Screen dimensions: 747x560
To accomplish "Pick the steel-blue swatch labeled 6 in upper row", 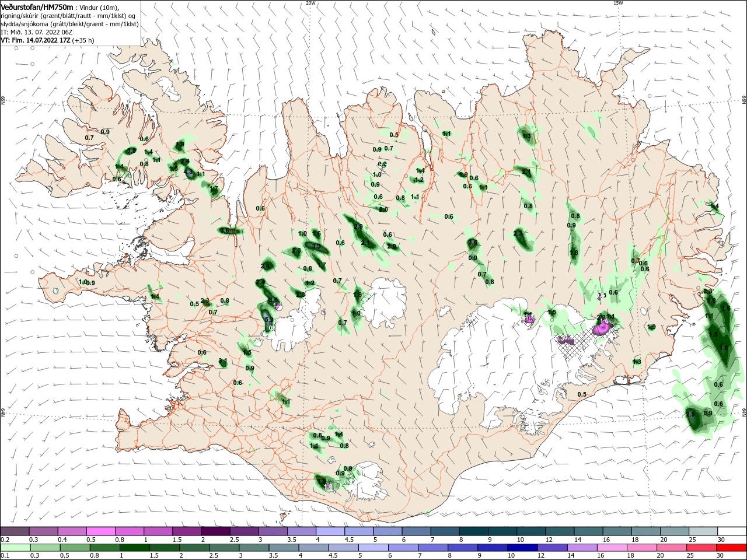I will tap(417, 531).
